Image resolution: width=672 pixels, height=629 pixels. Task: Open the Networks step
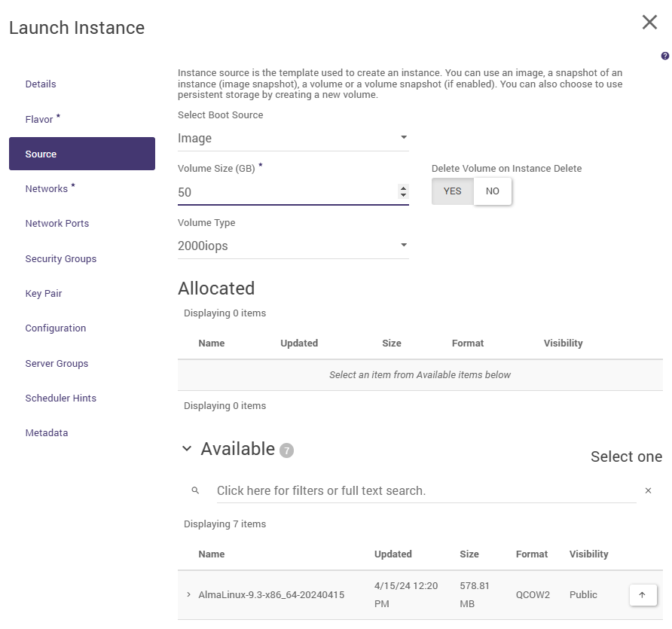pos(47,189)
